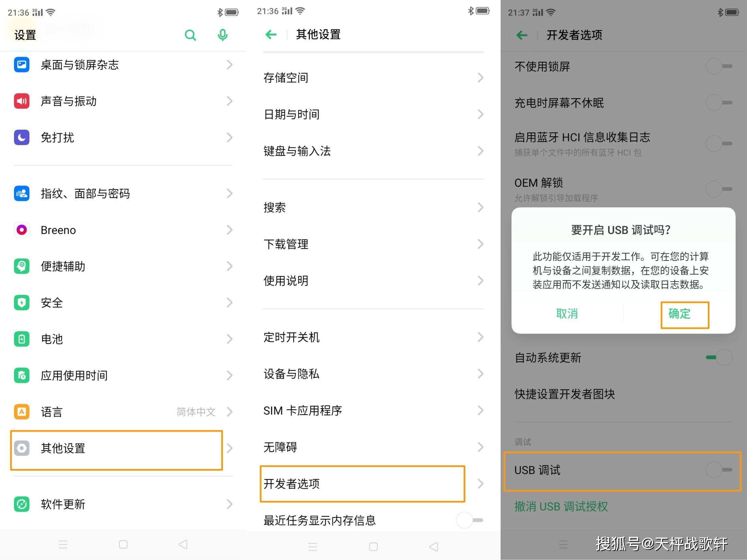This screenshot has width=747, height=560.
Task: Open 无障碍 menu entry
Action: click(373, 447)
